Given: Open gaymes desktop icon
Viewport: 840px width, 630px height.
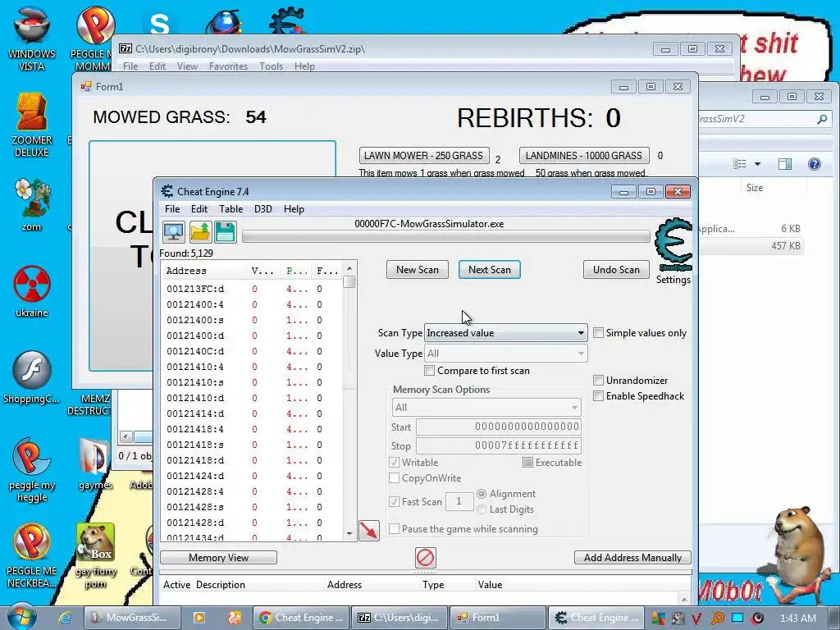Looking at the screenshot, I should [95, 464].
